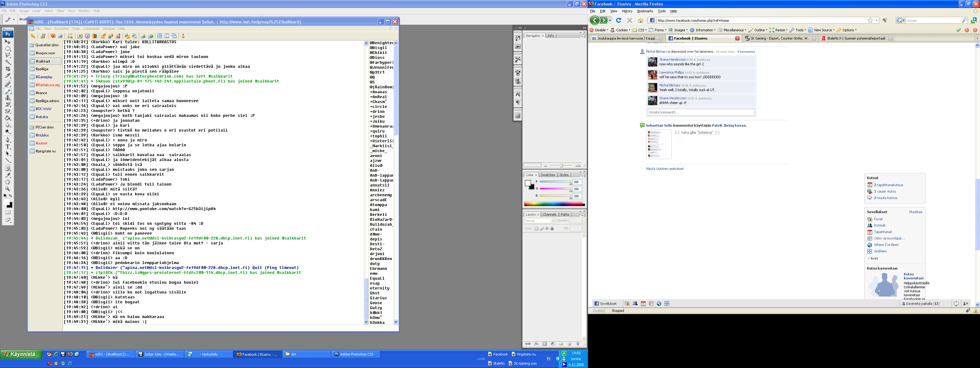The height and width of the screenshot is (368, 980).
Task: Switch to the Swatches tab
Action: click(x=548, y=175)
